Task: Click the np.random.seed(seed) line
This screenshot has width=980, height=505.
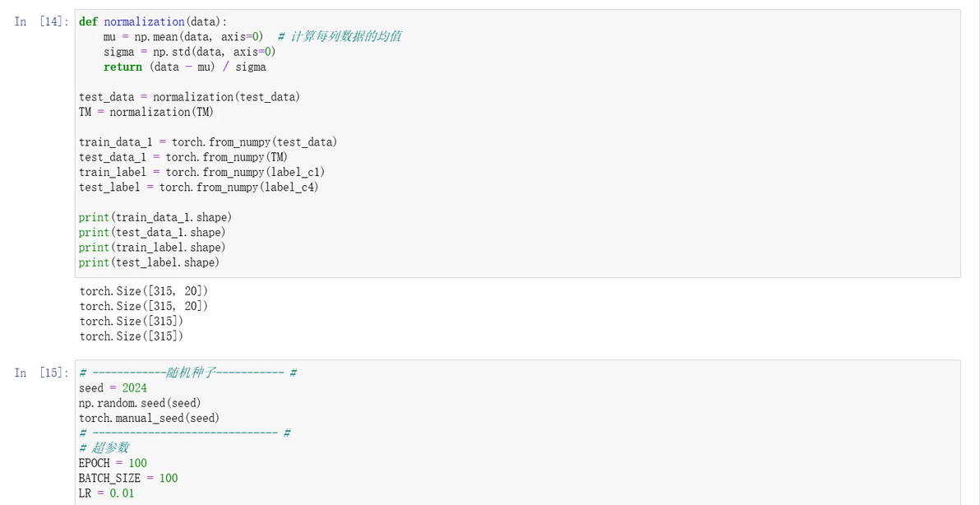Action: point(140,402)
